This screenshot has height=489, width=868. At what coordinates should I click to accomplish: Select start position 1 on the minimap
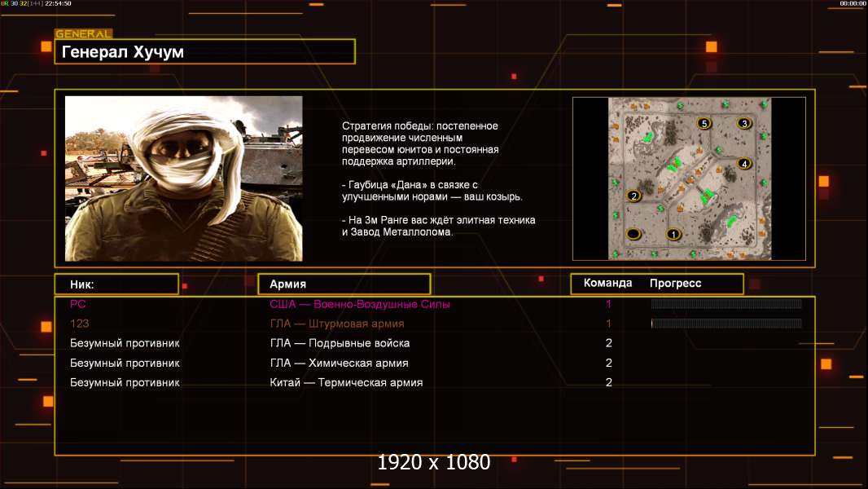coord(673,234)
